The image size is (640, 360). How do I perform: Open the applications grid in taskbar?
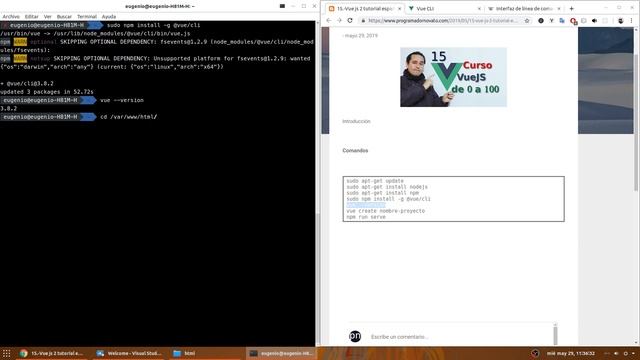click(7, 353)
